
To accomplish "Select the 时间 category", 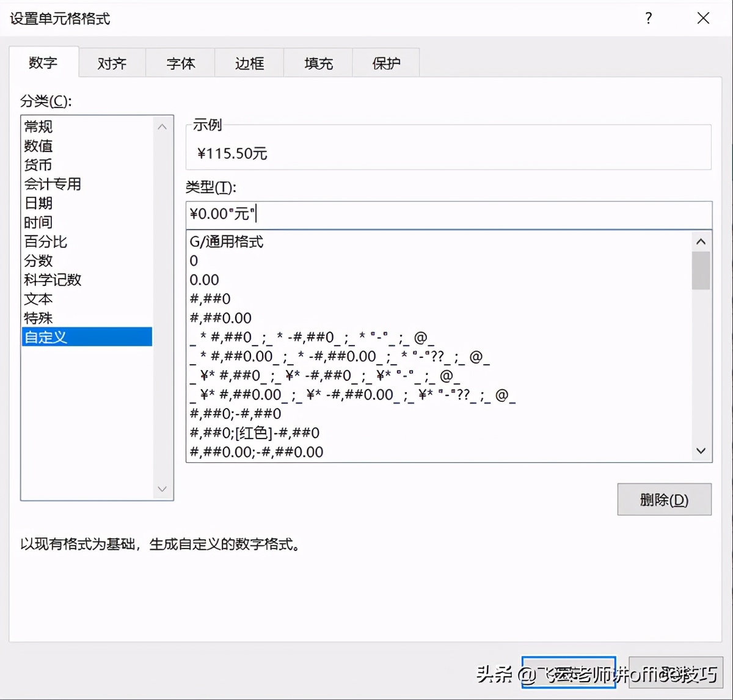I will 87,222.
